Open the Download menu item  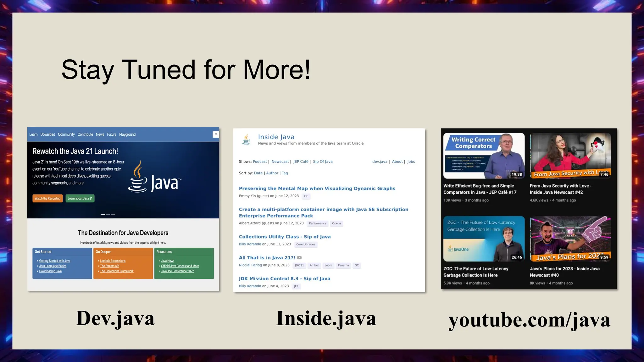48,134
